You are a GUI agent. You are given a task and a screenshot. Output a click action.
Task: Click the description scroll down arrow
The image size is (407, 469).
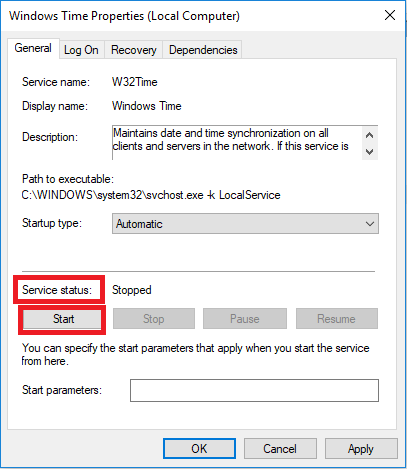pyautogui.click(x=369, y=152)
